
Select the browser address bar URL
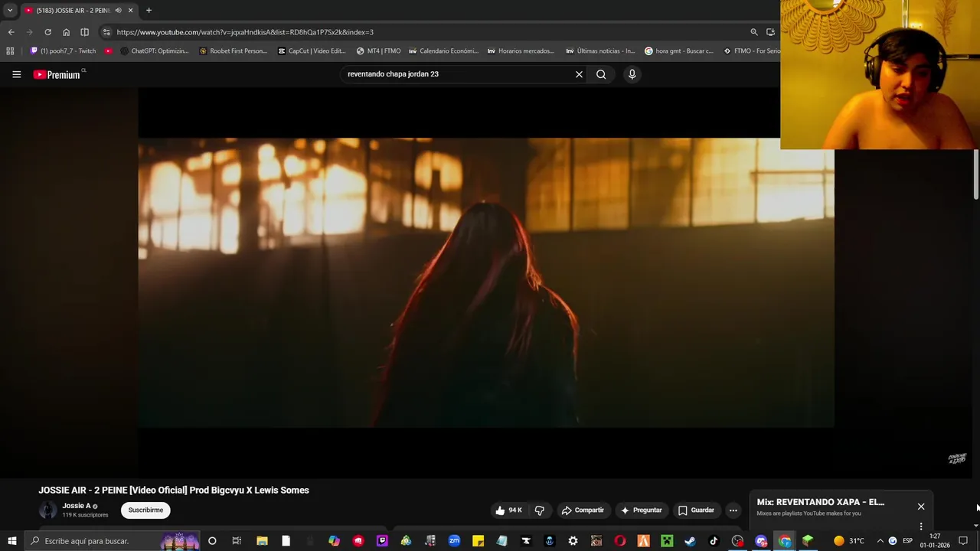(x=245, y=32)
